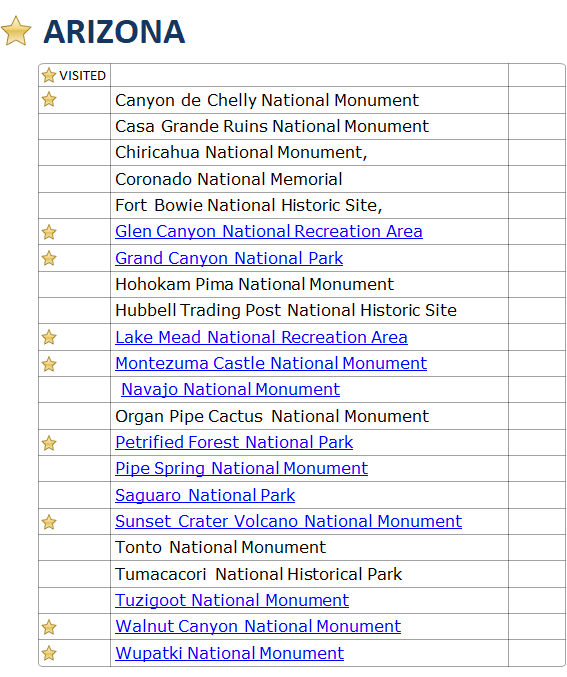This screenshot has width=567, height=677.
Task: Open Walnut Canyon National Monument link
Action: click(x=258, y=626)
